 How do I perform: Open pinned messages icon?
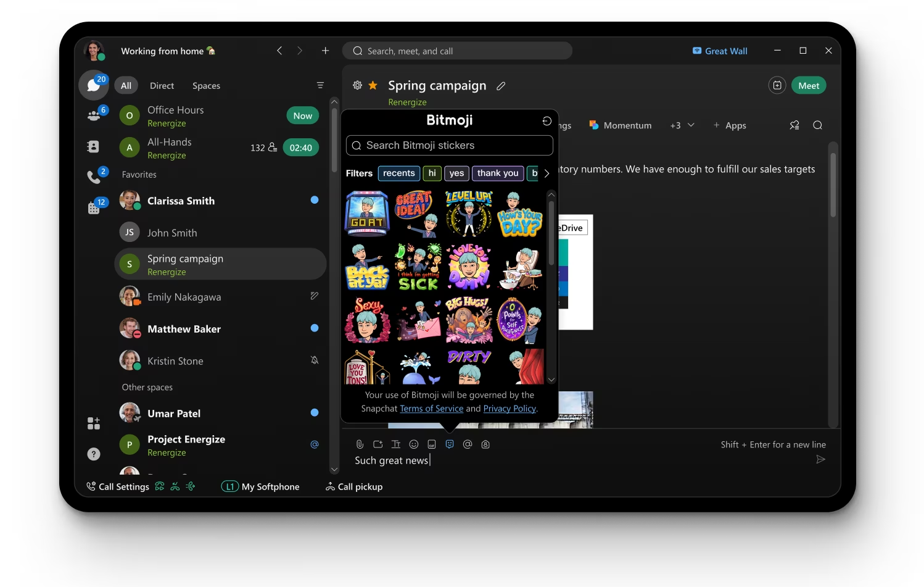[794, 125]
